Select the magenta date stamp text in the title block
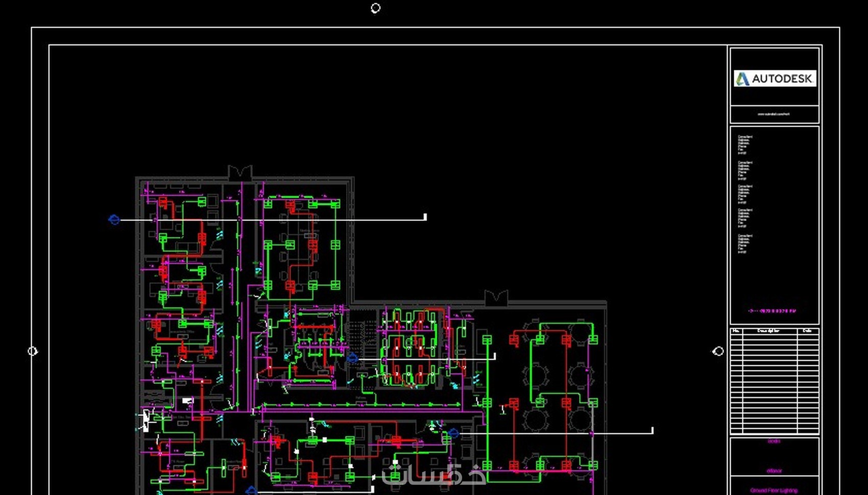The width and height of the screenshot is (868, 495). pos(772,311)
